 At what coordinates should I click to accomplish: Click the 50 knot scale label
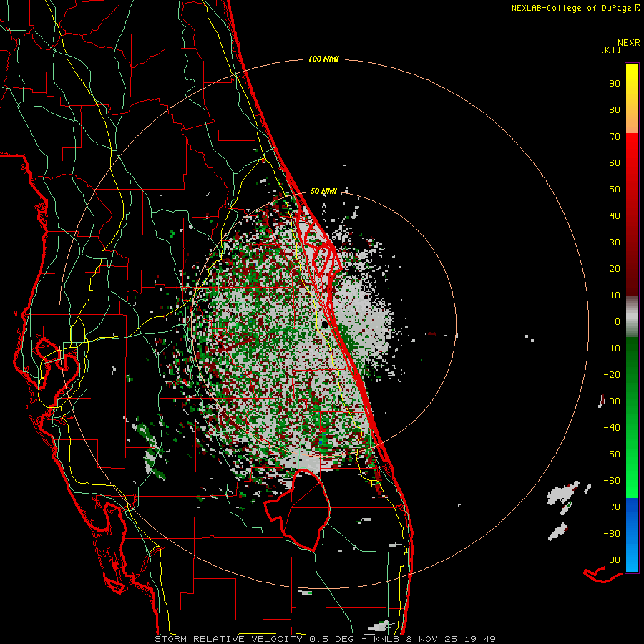tap(615, 190)
